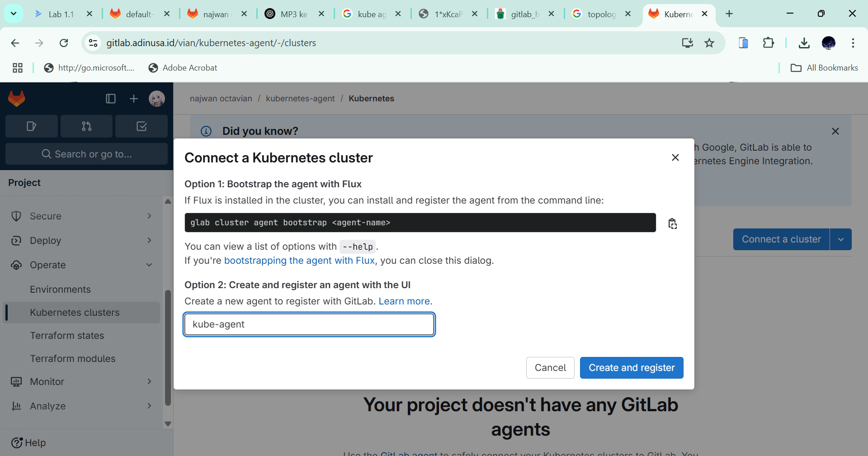Collapse the Operate sidebar section

pos(81,265)
